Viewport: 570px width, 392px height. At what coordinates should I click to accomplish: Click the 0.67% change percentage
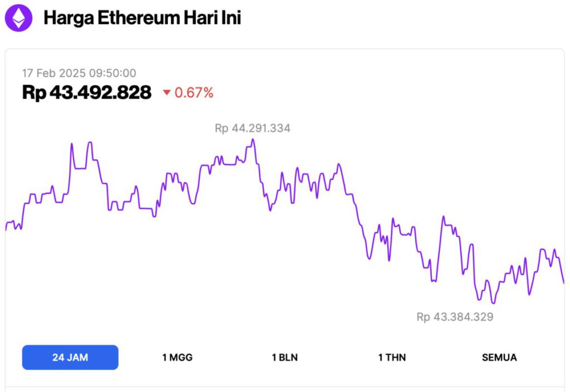point(194,93)
